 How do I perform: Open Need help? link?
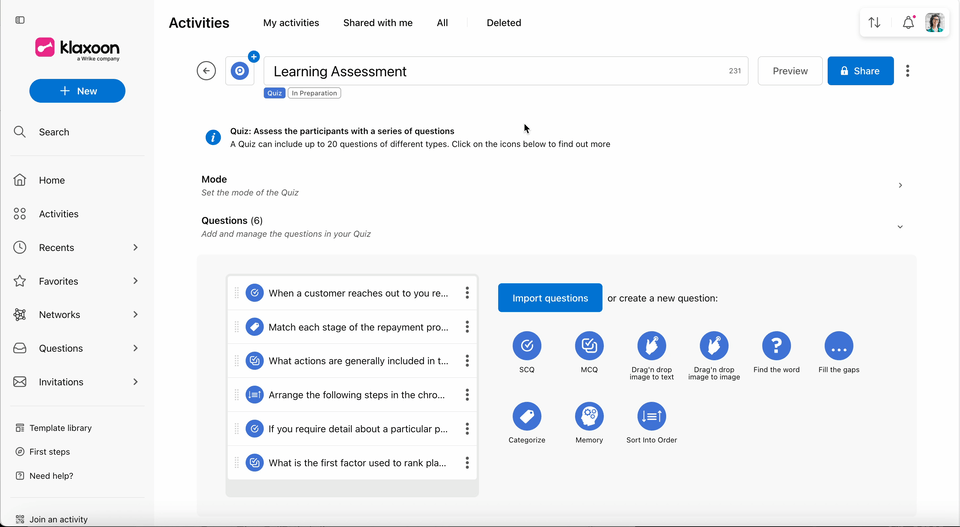(x=45, y=476)
